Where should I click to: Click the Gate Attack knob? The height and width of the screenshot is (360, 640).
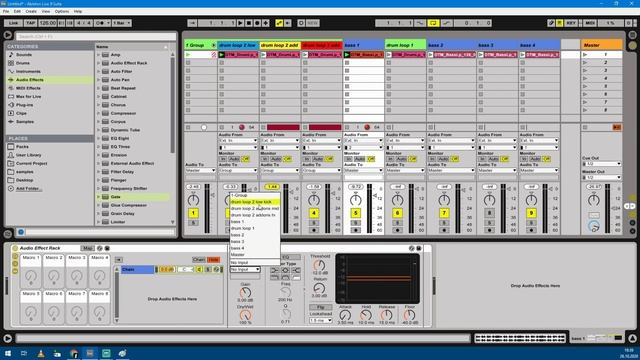345,315
